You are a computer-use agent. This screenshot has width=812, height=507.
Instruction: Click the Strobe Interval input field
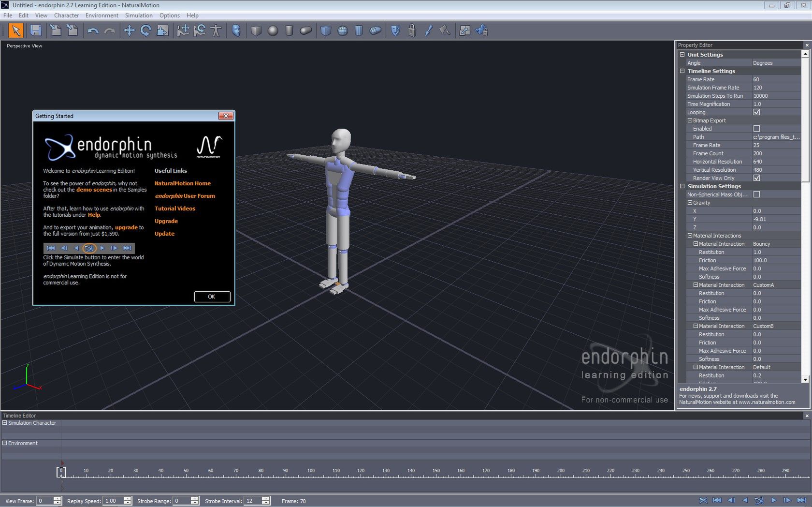coord(252,501)
